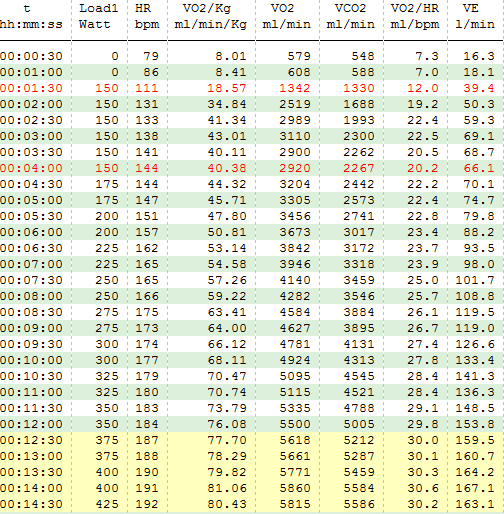Click VO2/Kg value 81.06
The height and width of the screenshot is (514, 504).
[x=227, y=488]
